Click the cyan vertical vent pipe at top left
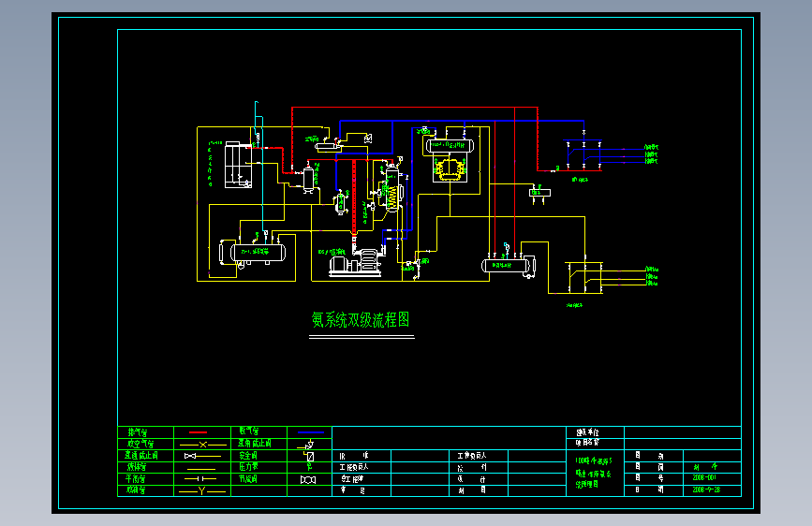Image resolution: width=812 pixels, height=526 pixels. (257, 119)
